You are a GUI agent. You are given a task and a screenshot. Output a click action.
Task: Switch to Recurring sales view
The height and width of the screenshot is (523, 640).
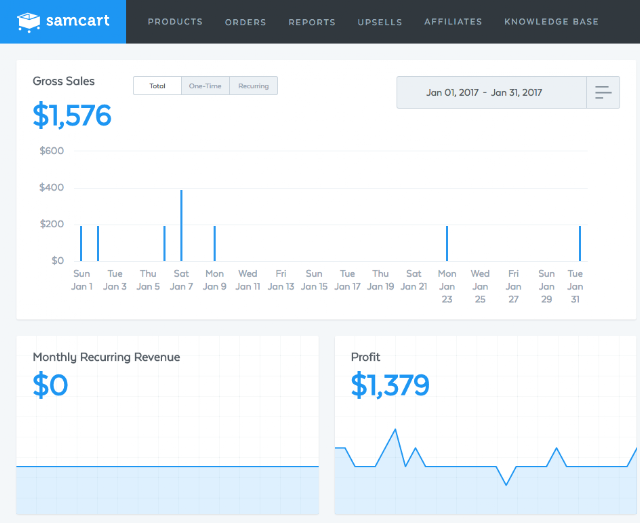(x=253, y=86)
